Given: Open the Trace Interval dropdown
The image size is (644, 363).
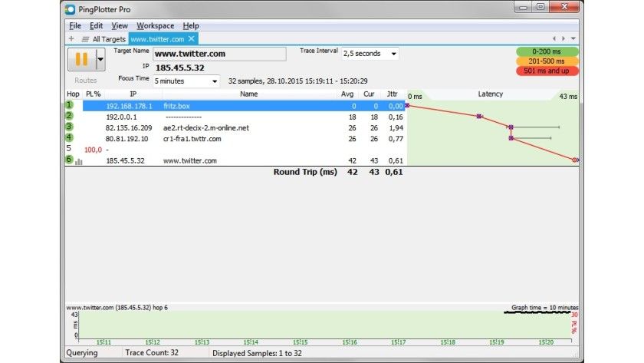Looking at the screenshot, I should tap(370, 54).
